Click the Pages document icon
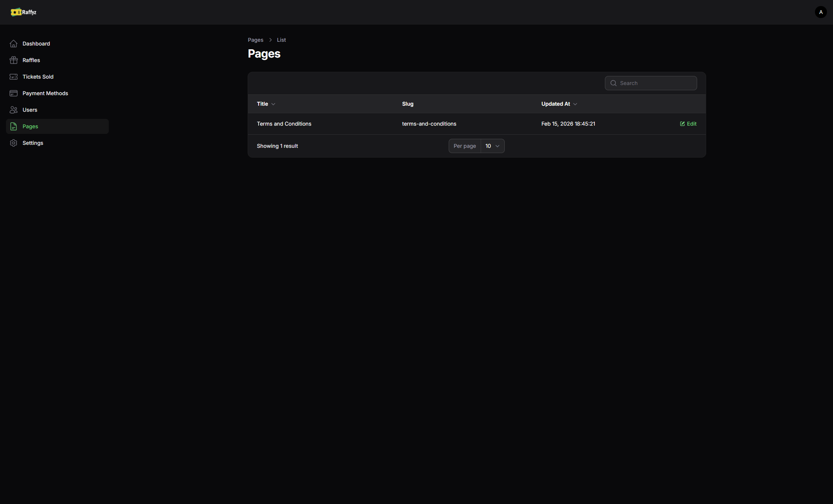Viewport: 833px width, 504px height. [x=14, y=126]
